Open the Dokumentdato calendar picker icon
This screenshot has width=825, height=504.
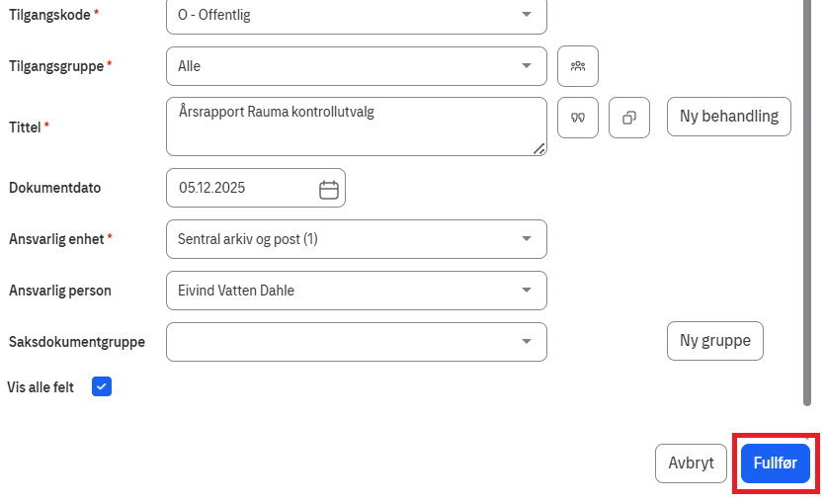tap(329, 189)
